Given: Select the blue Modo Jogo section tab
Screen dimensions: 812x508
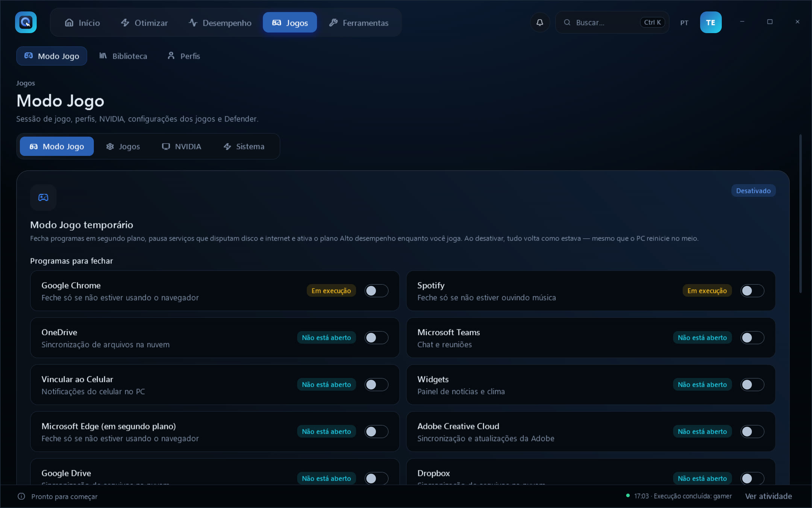Looking at the screenshot, I should [57, 146].
